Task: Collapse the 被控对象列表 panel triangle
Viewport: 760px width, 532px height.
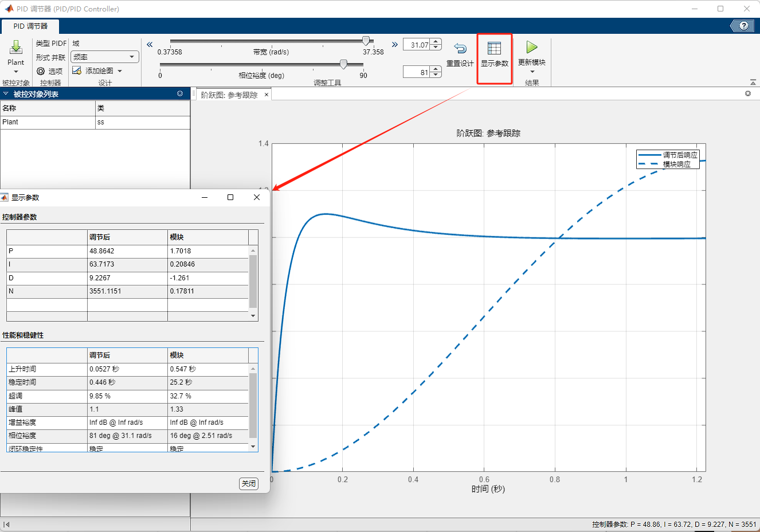Action: (x=6, y=93)
